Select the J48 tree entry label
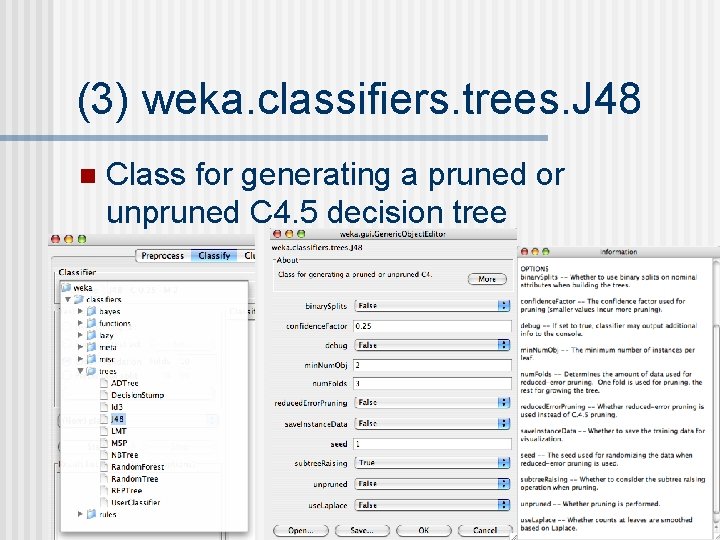The height and width of the screenshot is (540, 720). [x=118, y=419]
